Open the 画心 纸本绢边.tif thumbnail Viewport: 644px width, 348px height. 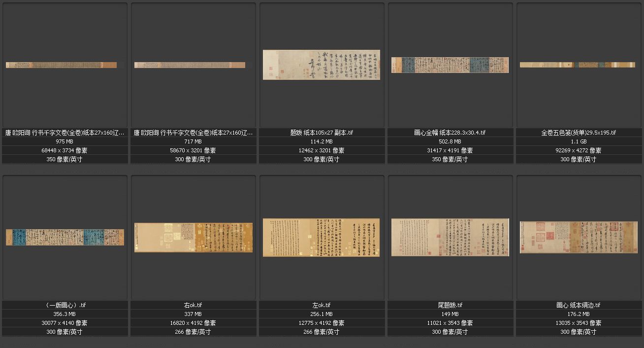(x=579, y=237)
